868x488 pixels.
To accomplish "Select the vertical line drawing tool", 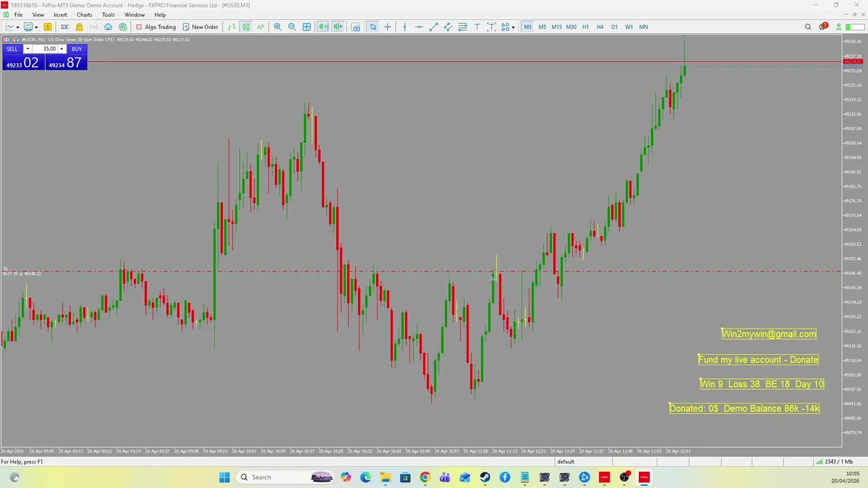I will (x=405, y=27).
